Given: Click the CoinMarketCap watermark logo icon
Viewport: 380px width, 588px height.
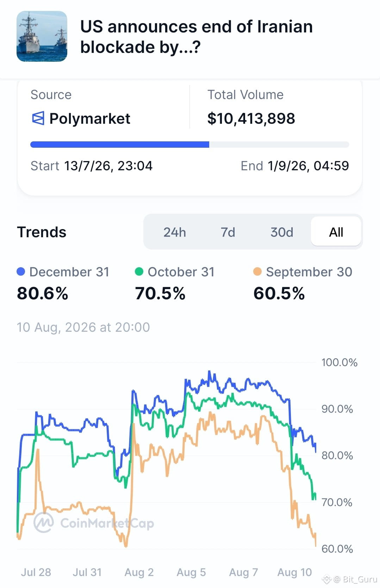Looking at the screenshot, I should [44, 522].
